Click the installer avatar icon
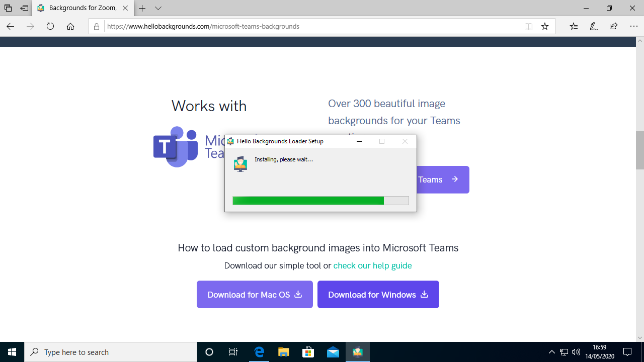This screenshot has width=644, height=362. [240, 164]
